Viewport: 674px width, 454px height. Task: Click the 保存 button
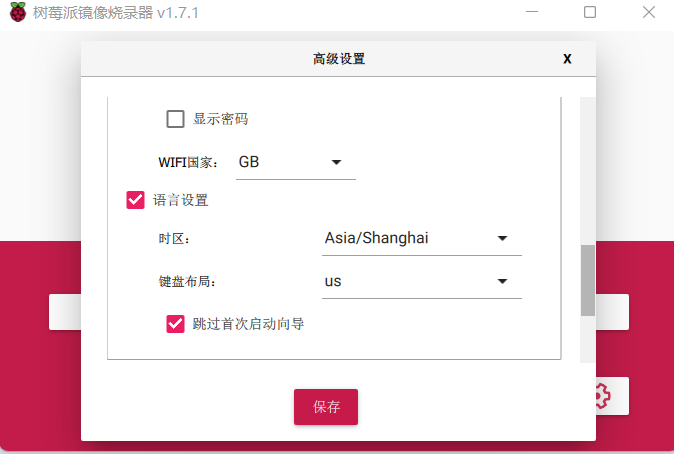(x=326, y=407)
